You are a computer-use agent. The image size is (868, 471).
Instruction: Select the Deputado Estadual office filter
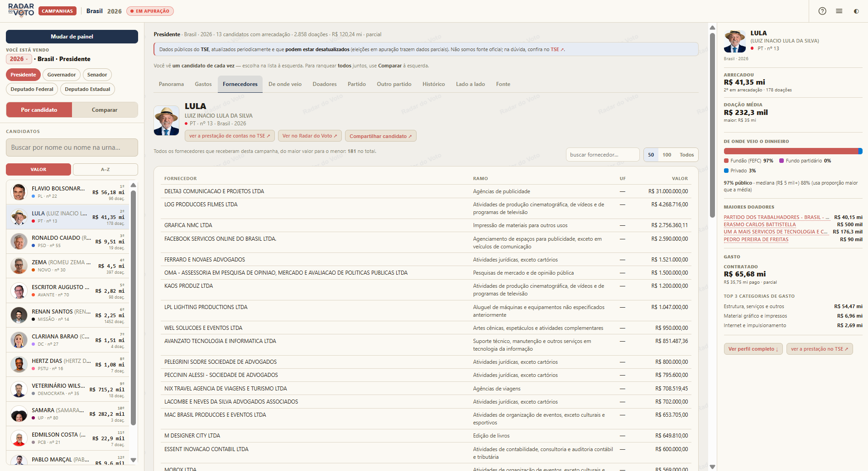coord(87,89)
